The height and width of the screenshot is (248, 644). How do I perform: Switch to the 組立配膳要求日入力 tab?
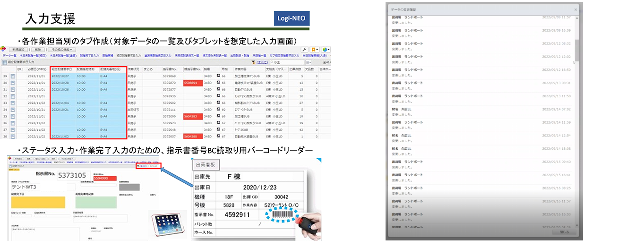coord(129,56)
